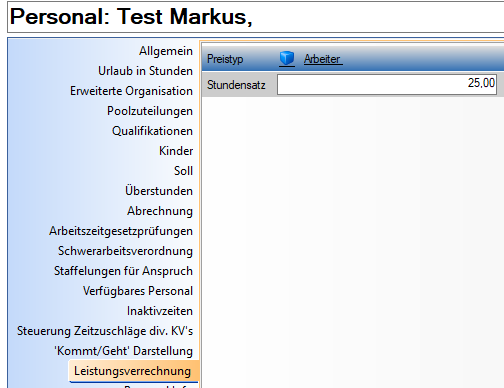Select Poolzuteilungen in the sidebar
Screen dimensions: 504x388
click(x=150, y=111)
